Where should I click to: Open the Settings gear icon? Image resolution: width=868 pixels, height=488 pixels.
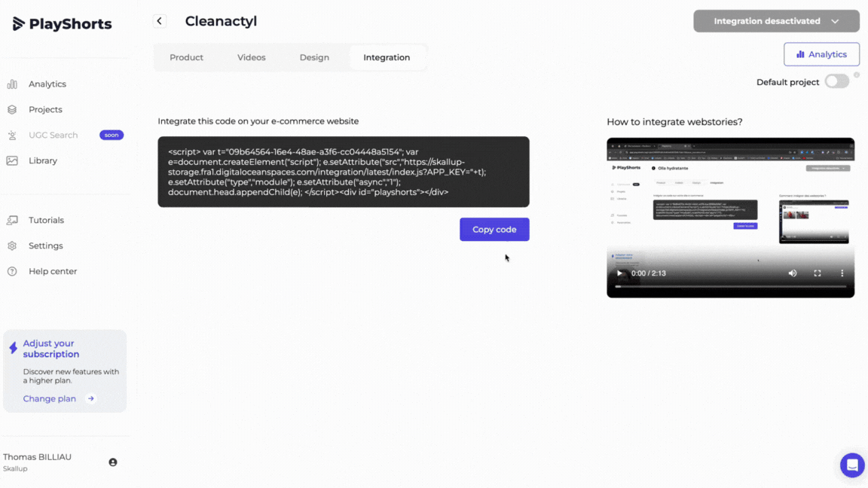[x=12, y=246]
